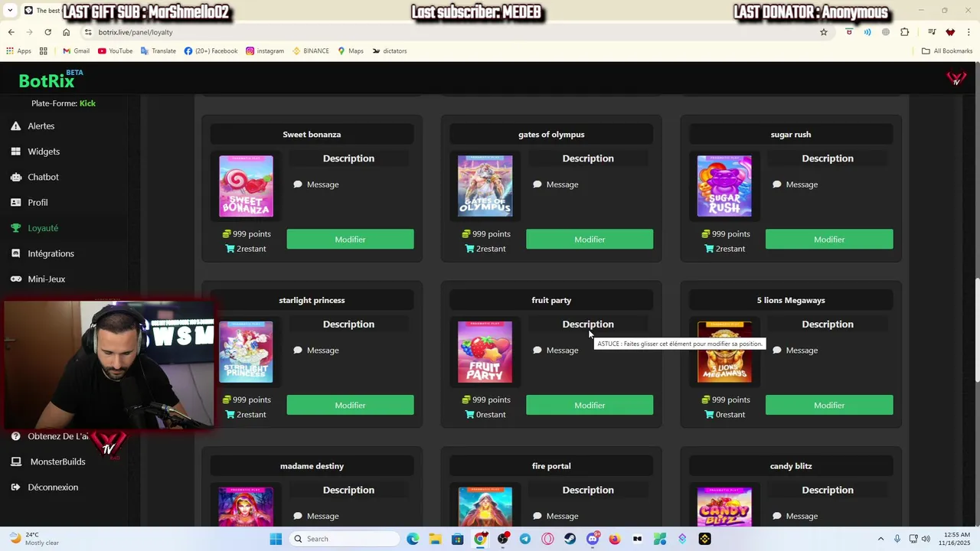Click the Sugar Rush thumbnail

724,186
